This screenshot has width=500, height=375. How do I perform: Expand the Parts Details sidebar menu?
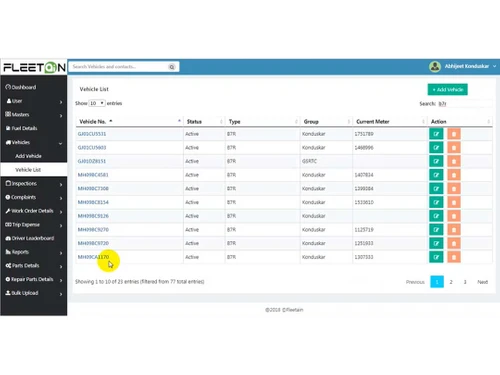(34, 266)
